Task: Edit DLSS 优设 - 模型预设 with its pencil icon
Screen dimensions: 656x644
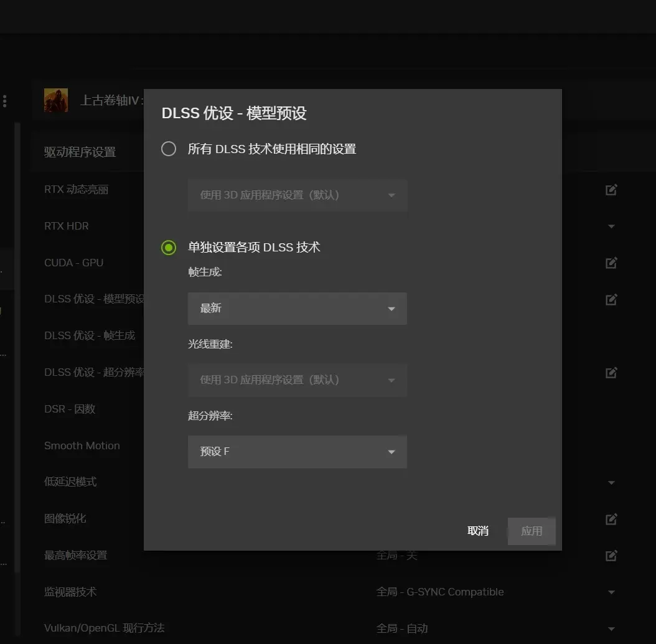Action: coord(611,299)
